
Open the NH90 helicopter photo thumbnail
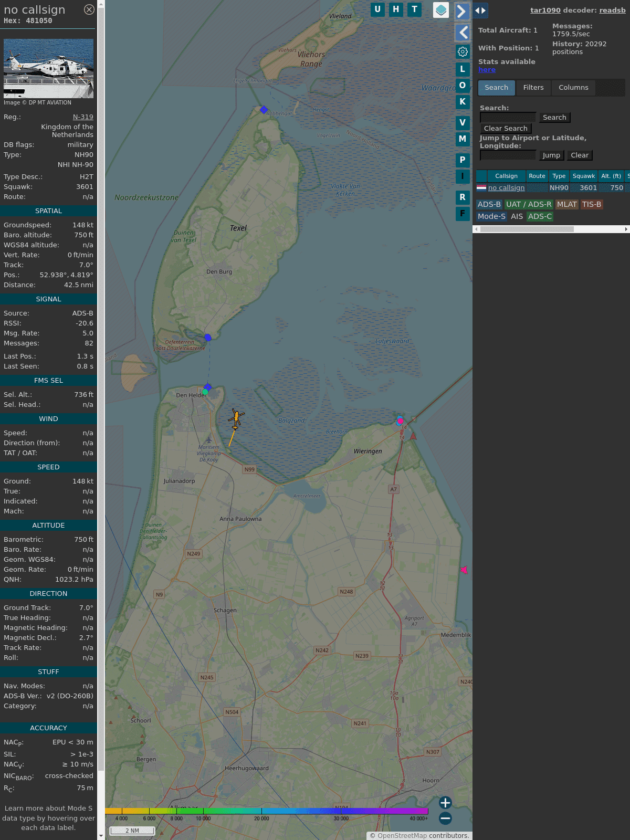pyautogui.click(x=48, y=68)
